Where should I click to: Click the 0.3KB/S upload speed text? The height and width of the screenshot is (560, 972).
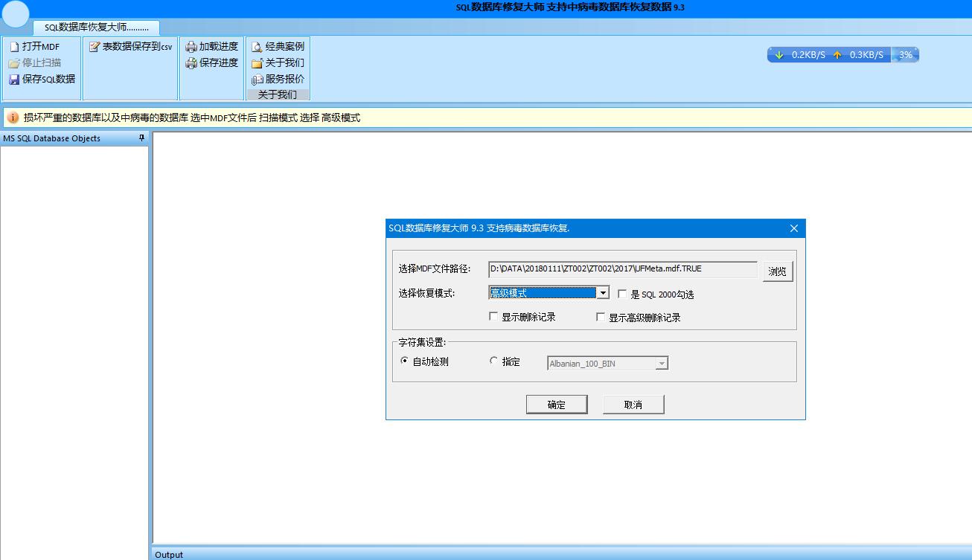[x=866, y=55]
